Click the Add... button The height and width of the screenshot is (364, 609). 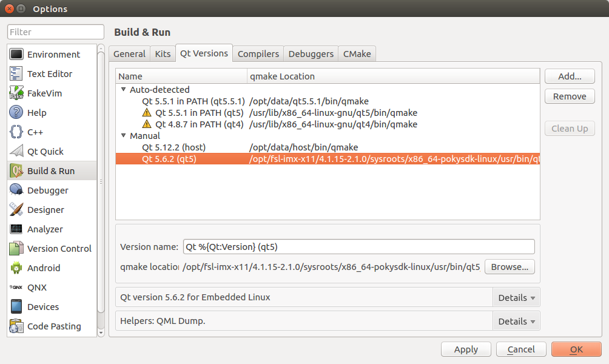[569, 76]
